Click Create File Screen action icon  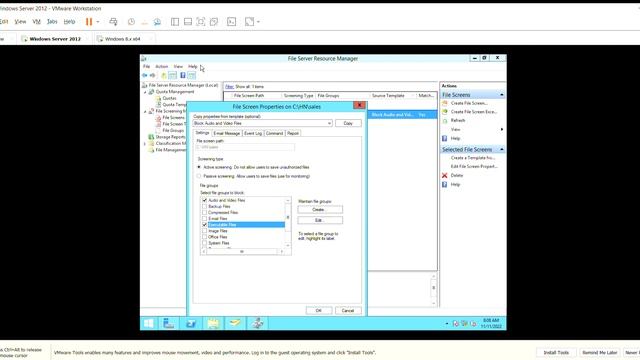(x=445, y=103)
